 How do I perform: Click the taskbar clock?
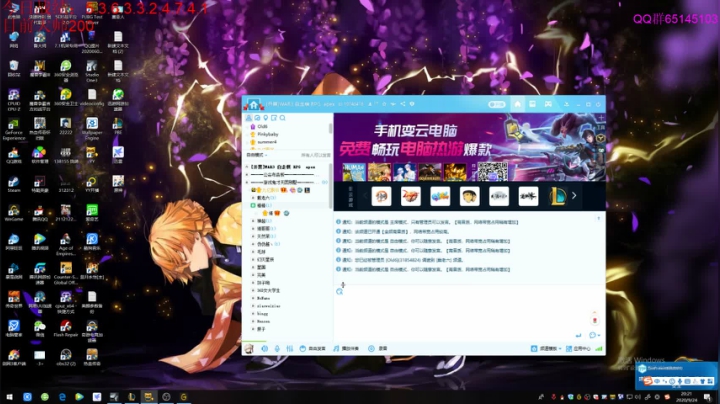686,397
